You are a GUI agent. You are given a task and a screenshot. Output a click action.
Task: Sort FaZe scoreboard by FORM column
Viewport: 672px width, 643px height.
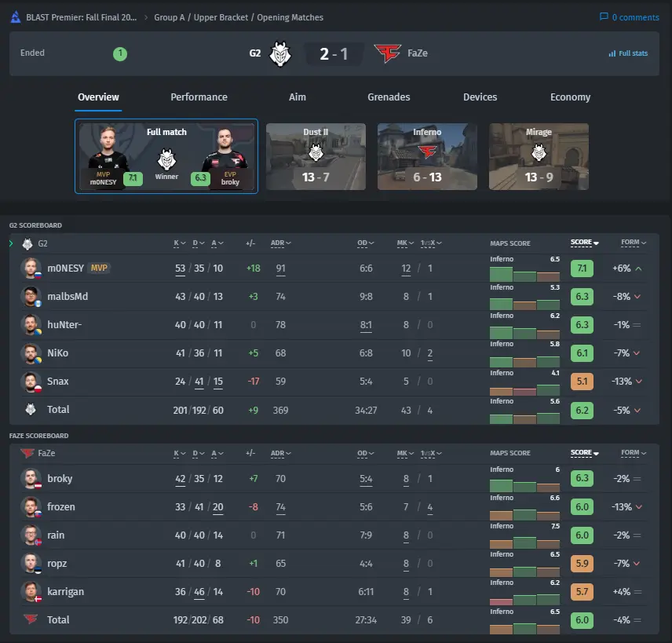coord(634,453)
